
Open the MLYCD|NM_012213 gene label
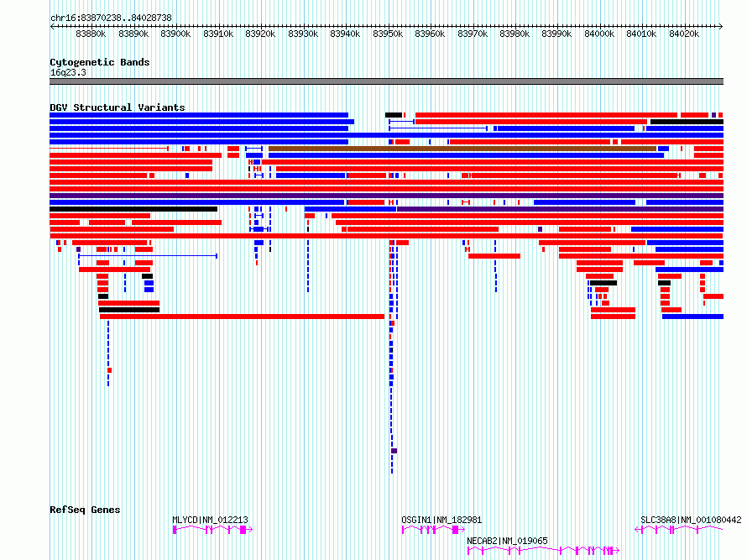210,520
